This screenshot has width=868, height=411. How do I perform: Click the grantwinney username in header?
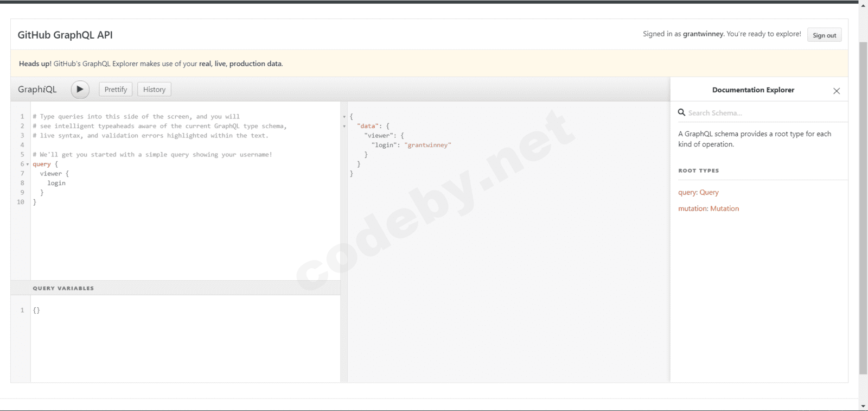pos(703,34)
